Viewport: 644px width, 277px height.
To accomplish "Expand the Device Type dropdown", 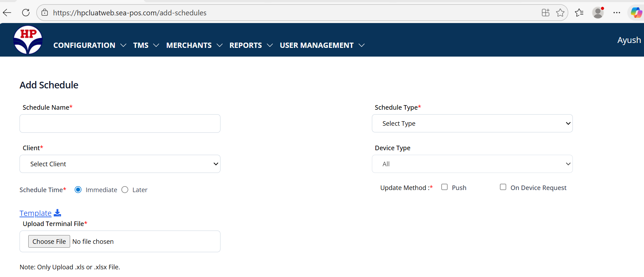I will (x=472, y=164).
